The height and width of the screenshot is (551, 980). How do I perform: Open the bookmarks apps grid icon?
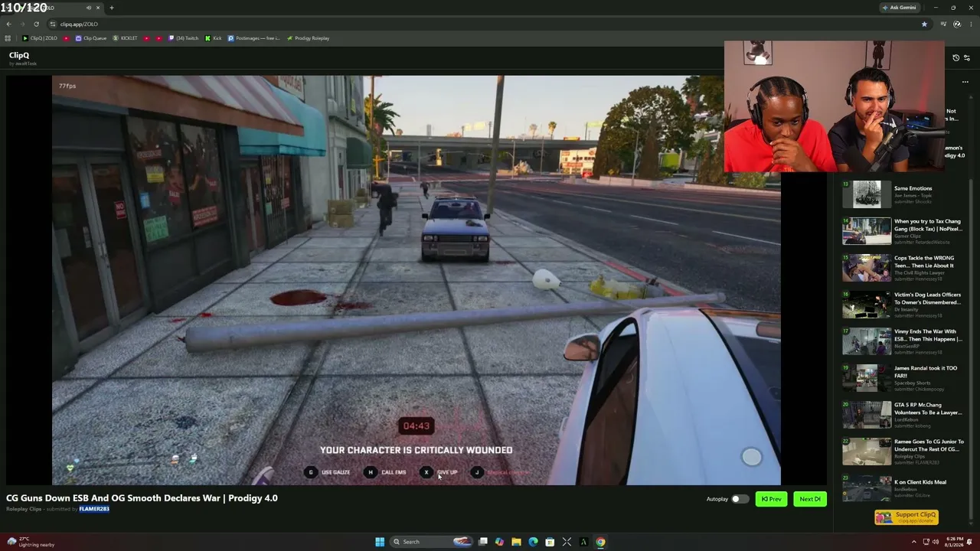(x=8, y=38)
